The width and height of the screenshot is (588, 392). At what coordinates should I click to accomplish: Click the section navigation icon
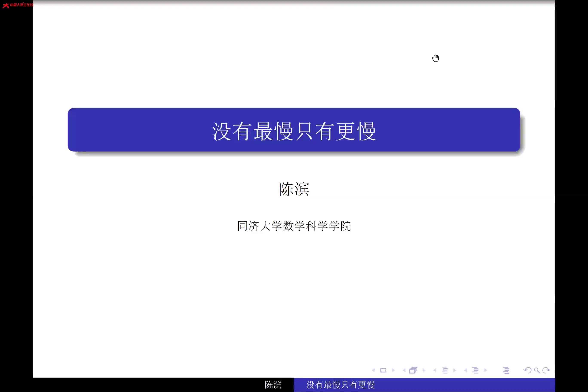coord(475,370)
